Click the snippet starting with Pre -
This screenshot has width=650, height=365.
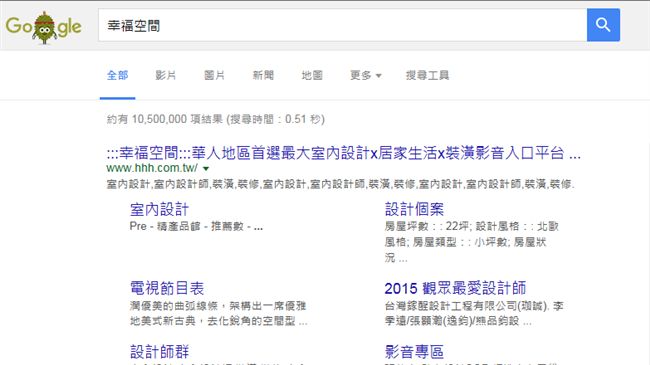(x=196, y=226)
